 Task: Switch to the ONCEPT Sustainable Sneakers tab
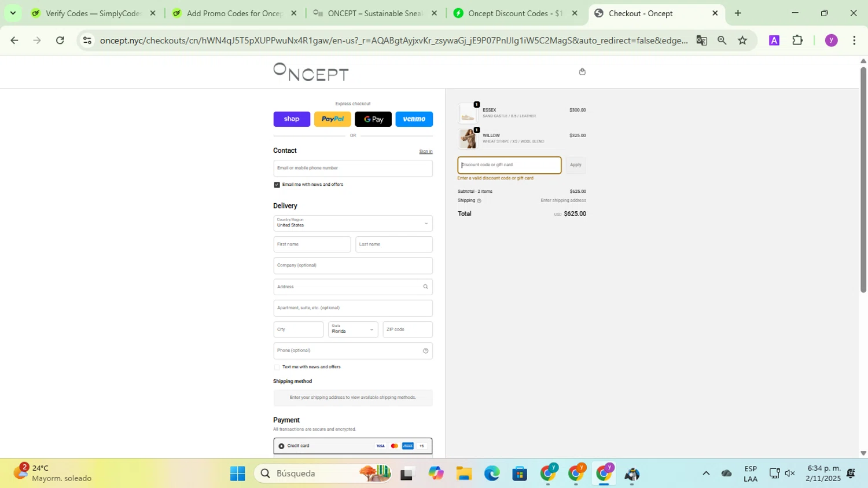coord(375,13)
